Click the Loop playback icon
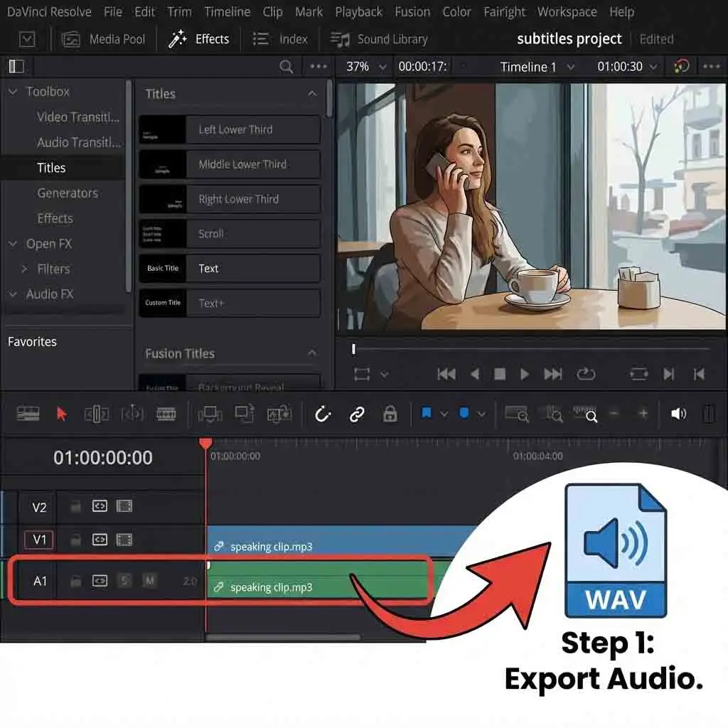728x728 pixels. (x=587, y=374)
